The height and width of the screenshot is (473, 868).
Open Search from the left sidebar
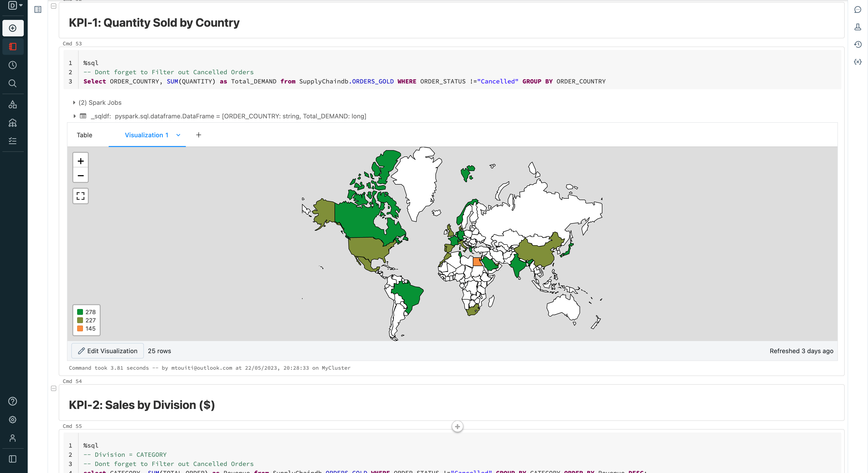12,83
